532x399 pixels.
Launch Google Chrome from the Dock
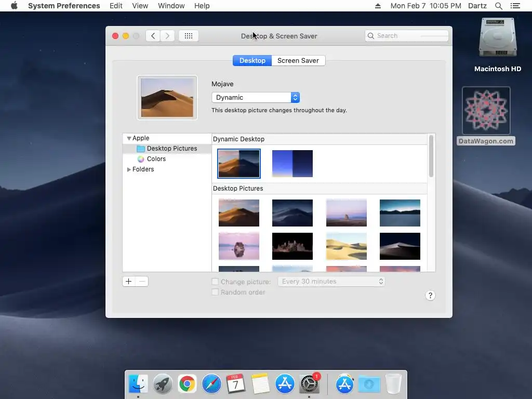coord(187,384)
